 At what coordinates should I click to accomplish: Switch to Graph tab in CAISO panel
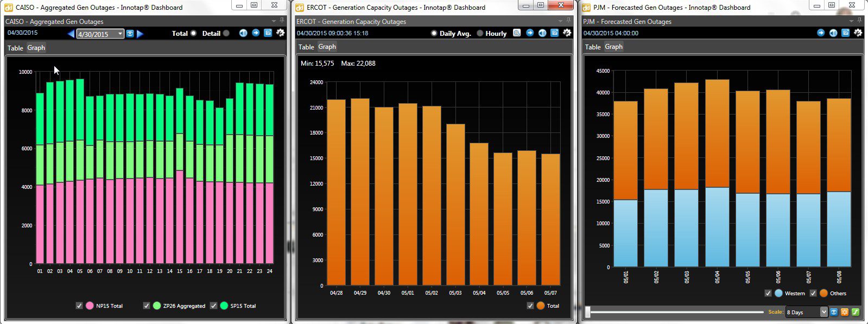(x=36, y=48)
